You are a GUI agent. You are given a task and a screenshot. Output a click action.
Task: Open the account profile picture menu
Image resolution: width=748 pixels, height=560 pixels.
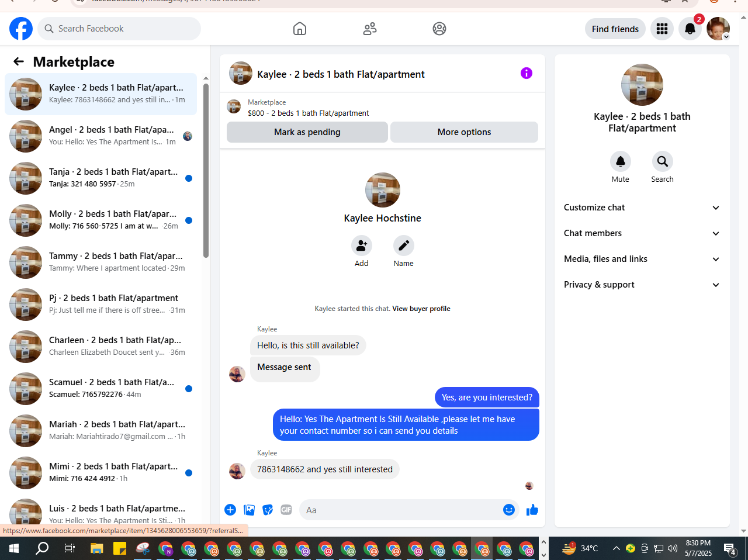tap(718, 29)
